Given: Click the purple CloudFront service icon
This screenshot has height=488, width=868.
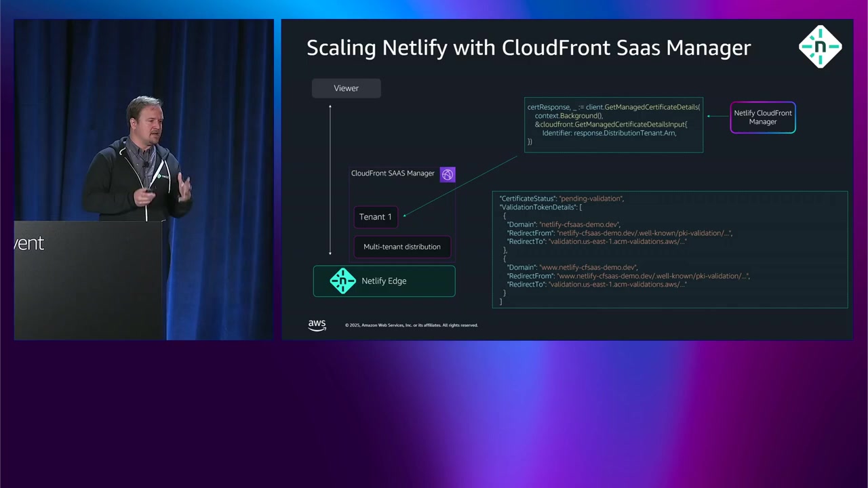Looking at the screenshot, I should pyautogui.click(x=448, y=175).
